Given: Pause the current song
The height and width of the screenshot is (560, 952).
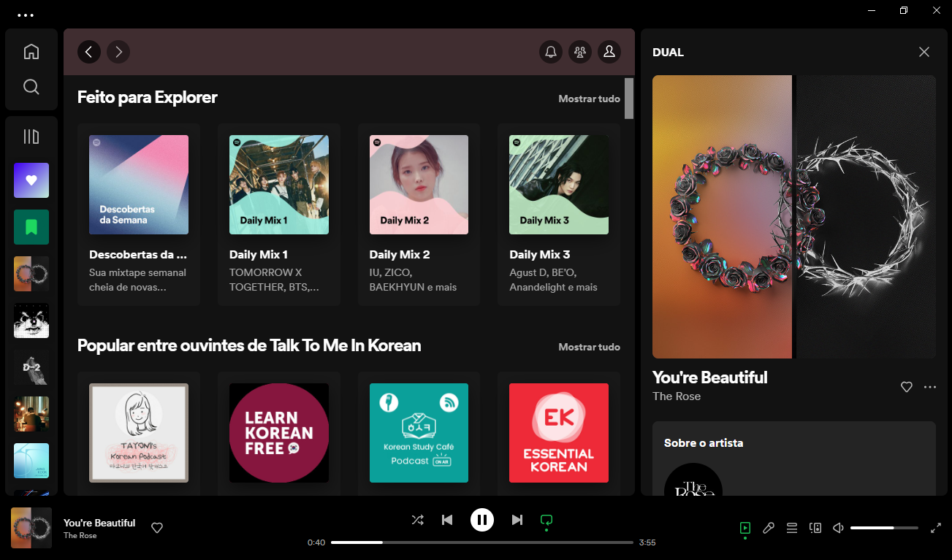Looking at the screenshot, I should click(x=481, y=520).
